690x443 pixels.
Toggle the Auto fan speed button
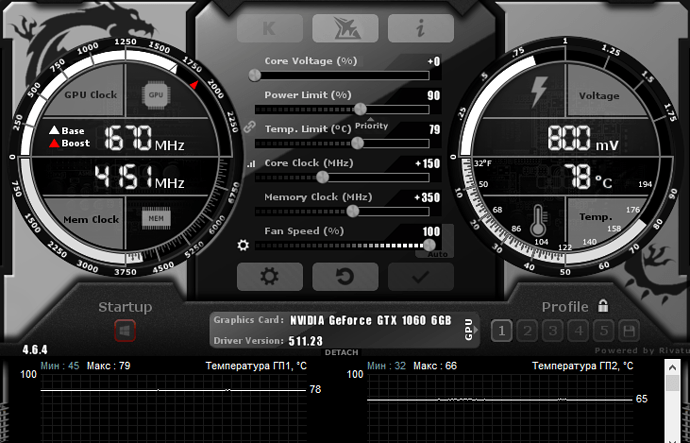(x=437, y=254)
